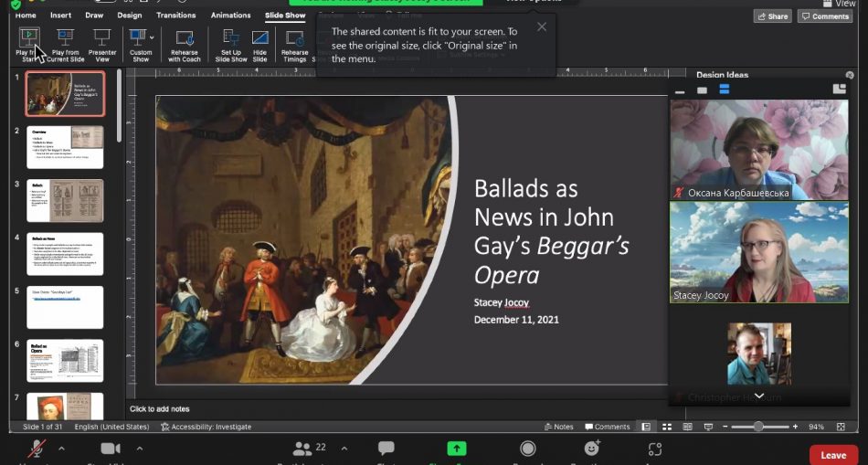Toggle the Zoom camera video

[111, 449]
